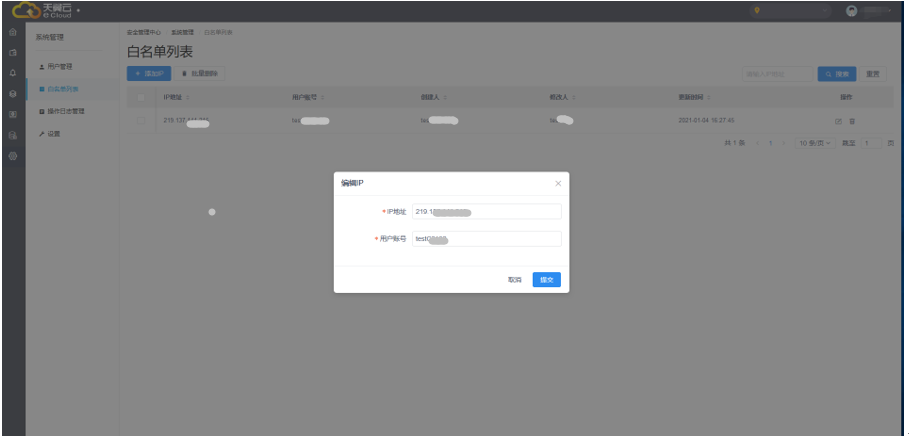Open the gear icon at the rail bottom
This screenshot has width=909, height=439.
[13, 156]
